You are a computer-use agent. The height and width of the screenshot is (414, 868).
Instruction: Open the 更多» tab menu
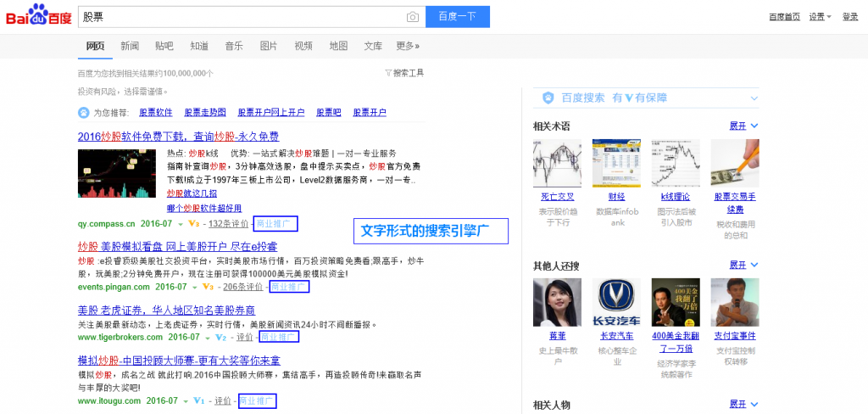coord(408,46)
